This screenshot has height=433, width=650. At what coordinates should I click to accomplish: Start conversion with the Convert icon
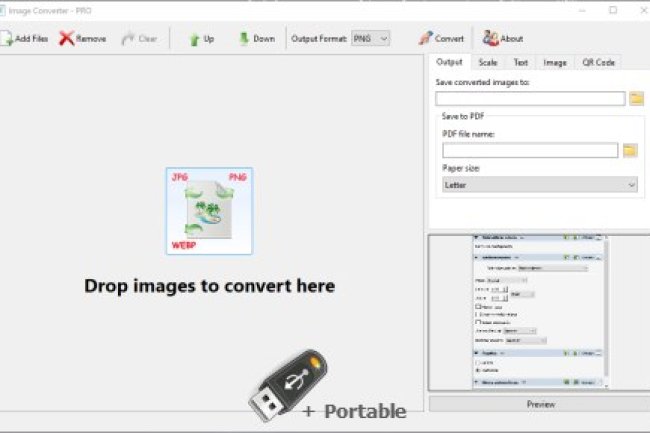tap(425, 39)
